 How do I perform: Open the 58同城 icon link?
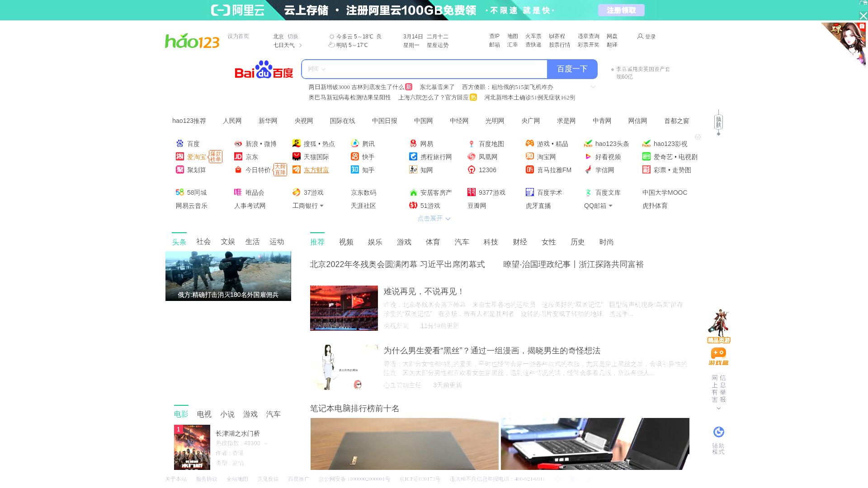point(180,192)
